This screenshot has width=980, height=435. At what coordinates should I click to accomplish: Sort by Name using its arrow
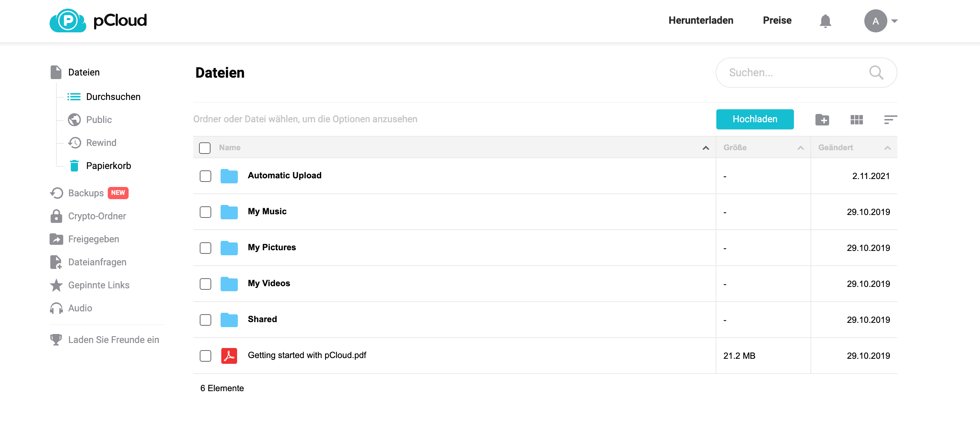click(705, 148)
